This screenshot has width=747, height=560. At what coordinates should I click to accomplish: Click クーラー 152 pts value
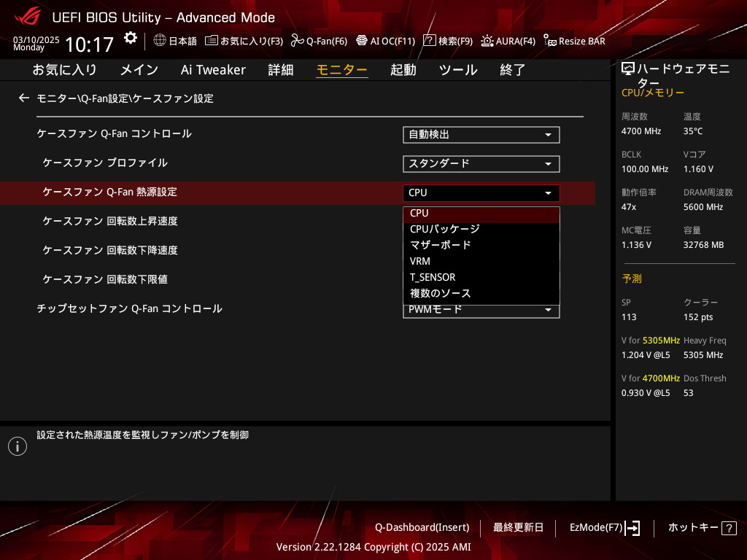point(698,317)
